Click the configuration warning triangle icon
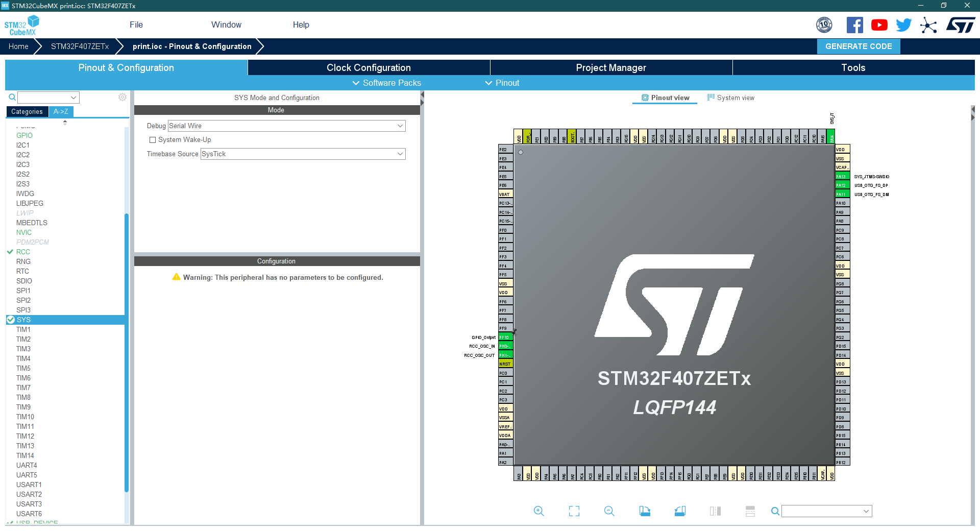 (176, 277)
